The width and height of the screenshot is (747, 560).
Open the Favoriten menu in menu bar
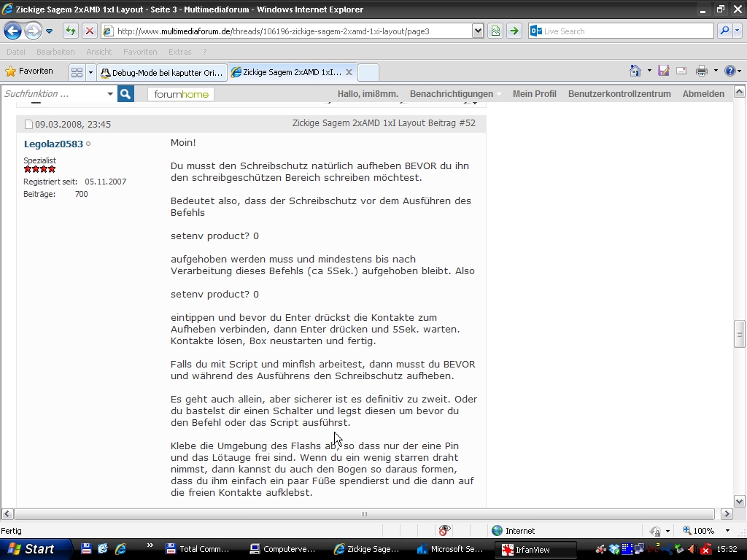pos(140,52)
